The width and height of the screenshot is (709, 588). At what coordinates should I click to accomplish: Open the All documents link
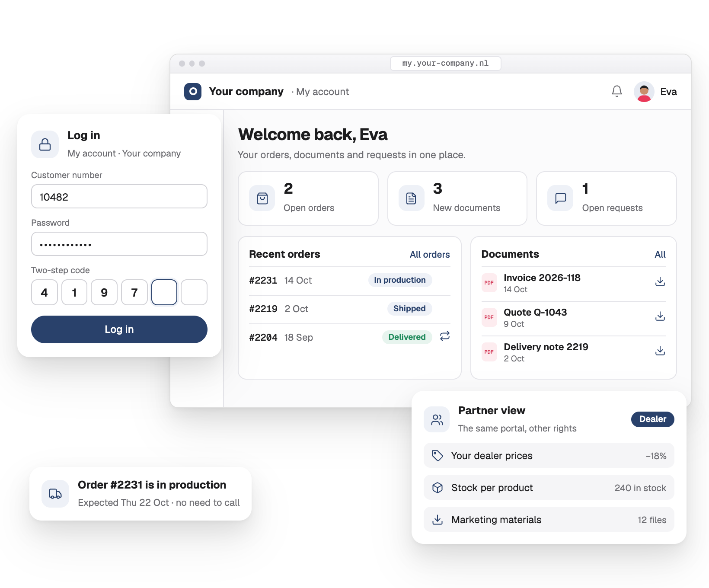660,255
